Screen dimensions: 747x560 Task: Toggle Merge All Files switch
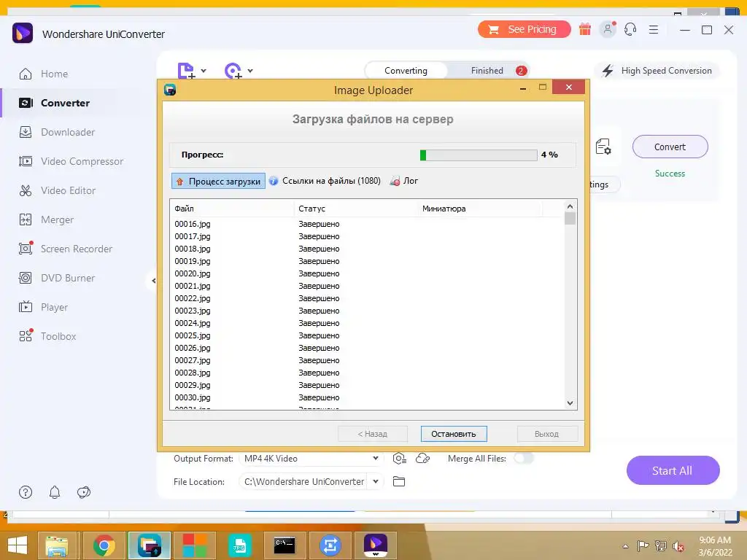[523, 458]
